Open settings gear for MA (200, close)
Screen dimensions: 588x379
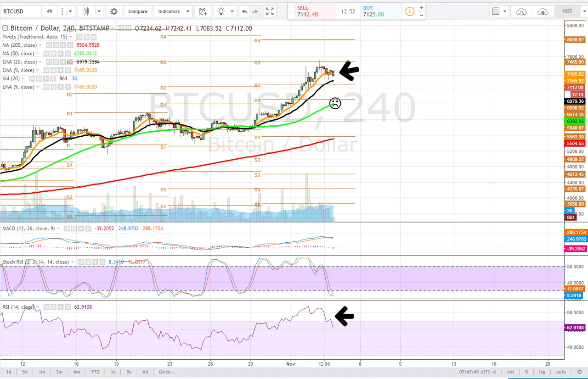(x=57, y=45)
